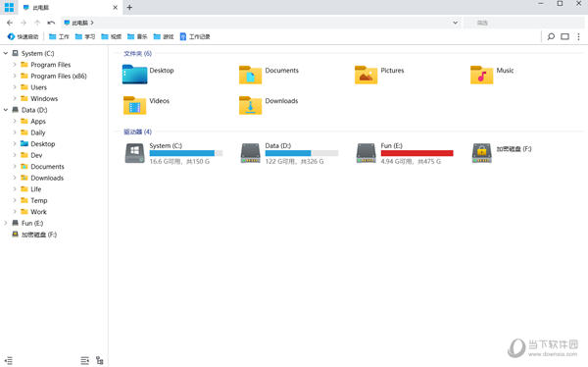Open the 学习 bookmark folder
588x367 pixels.
tap(84, 36)
